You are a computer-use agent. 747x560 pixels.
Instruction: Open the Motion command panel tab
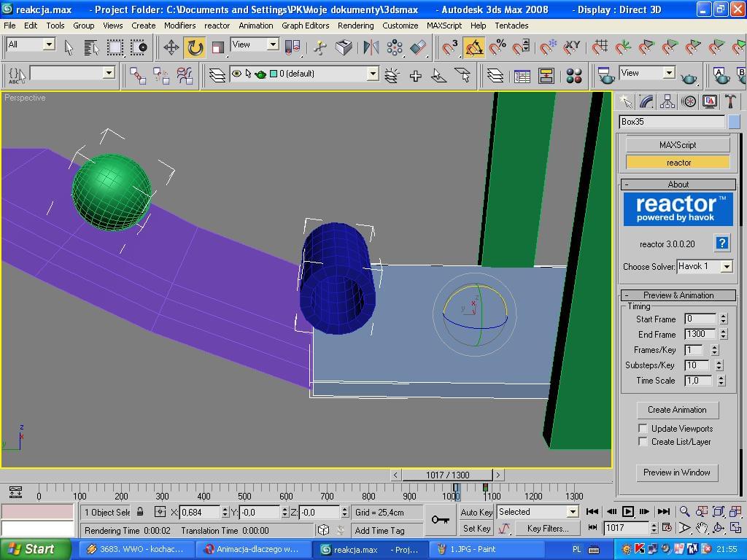point(689,101)
